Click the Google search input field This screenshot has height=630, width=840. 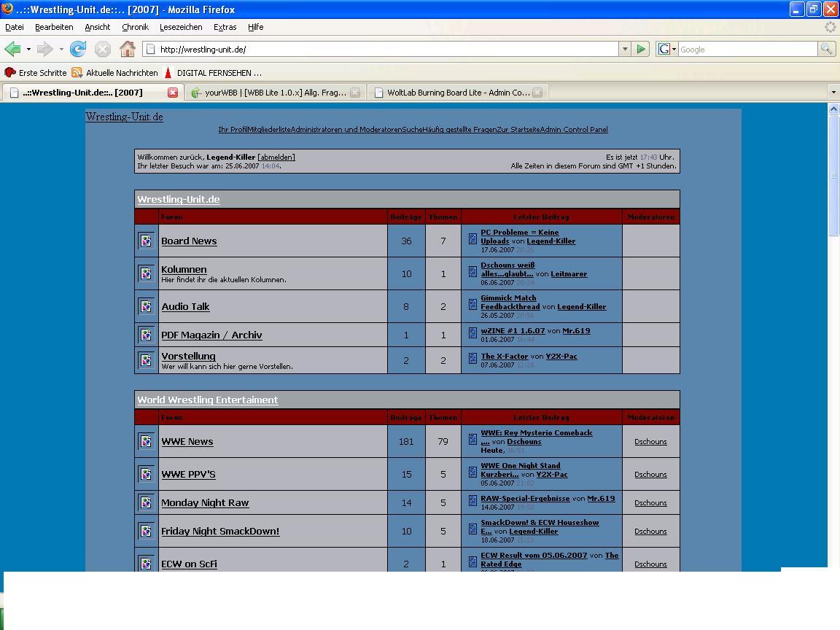[748, 50]
